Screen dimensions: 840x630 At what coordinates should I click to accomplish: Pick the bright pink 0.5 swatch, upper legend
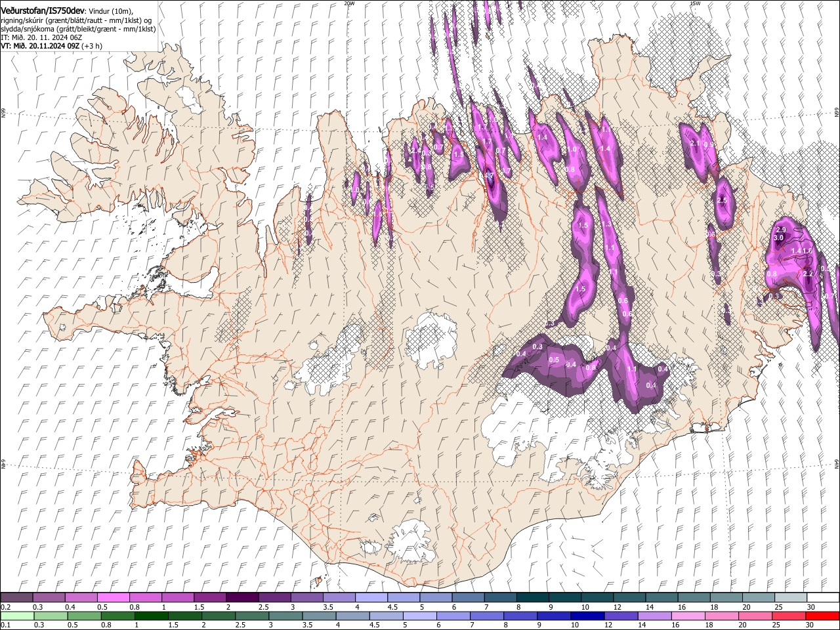[x=113, y=597]
